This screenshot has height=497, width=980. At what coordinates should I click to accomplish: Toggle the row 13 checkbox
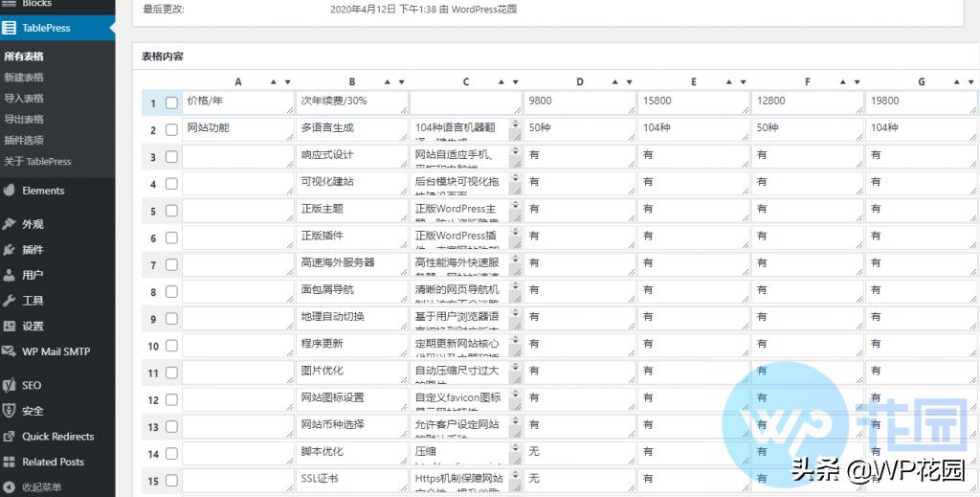(x=171, y=427)
